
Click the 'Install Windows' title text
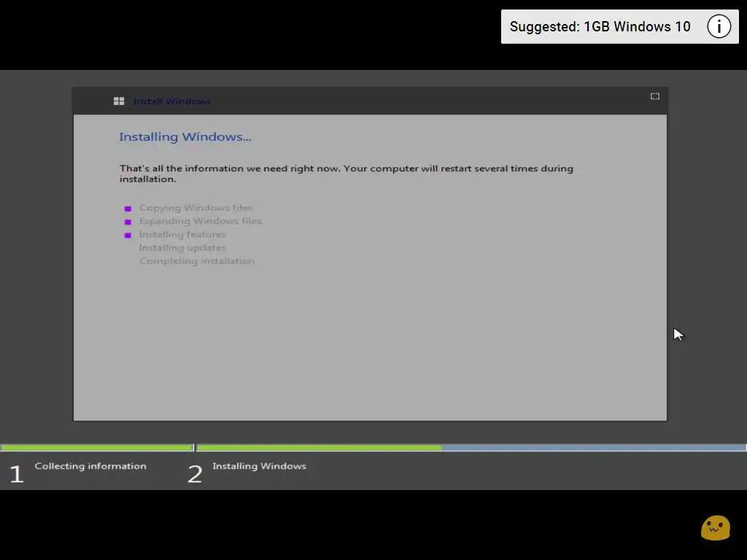pos(172,101)
